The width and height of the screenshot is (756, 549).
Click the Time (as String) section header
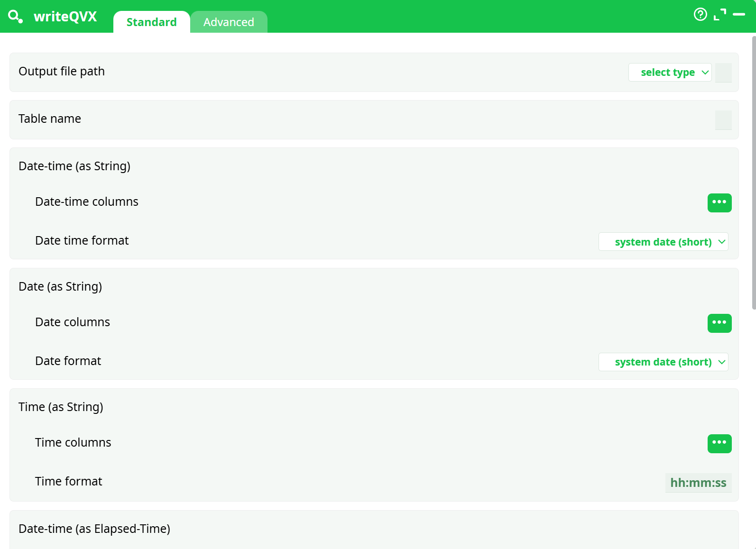tap(61, 407)
